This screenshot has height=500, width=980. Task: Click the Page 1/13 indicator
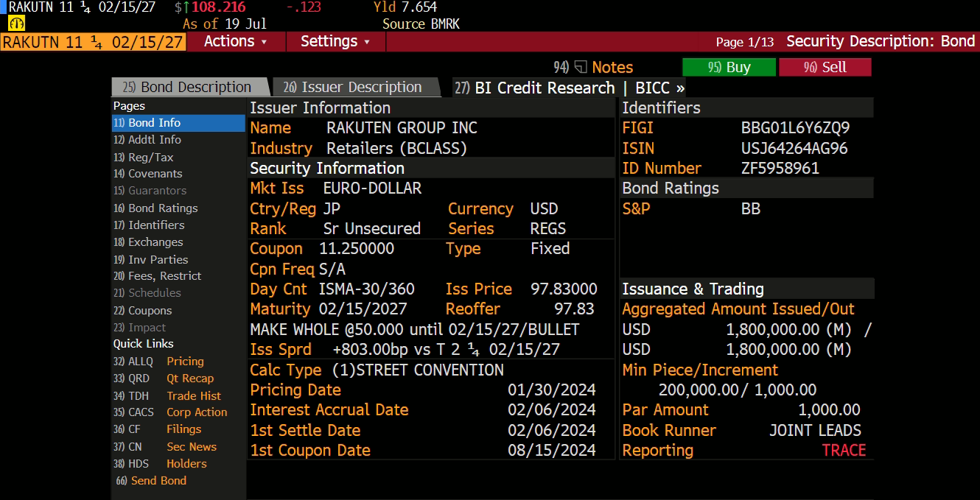pos(745,42)
